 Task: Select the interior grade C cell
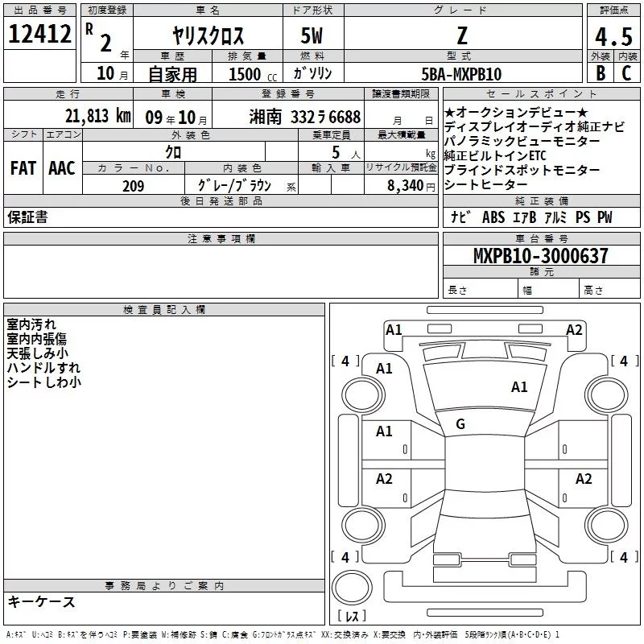click(626, 74)
